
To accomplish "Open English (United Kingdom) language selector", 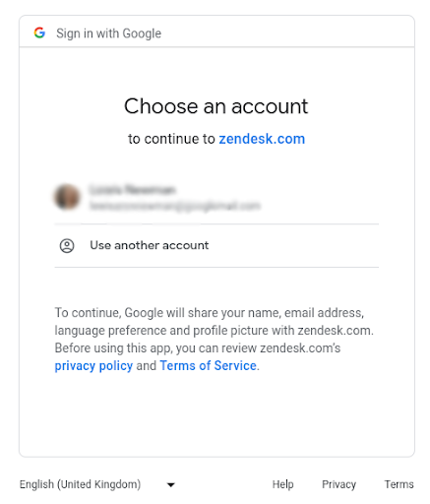I will (97, 484).
